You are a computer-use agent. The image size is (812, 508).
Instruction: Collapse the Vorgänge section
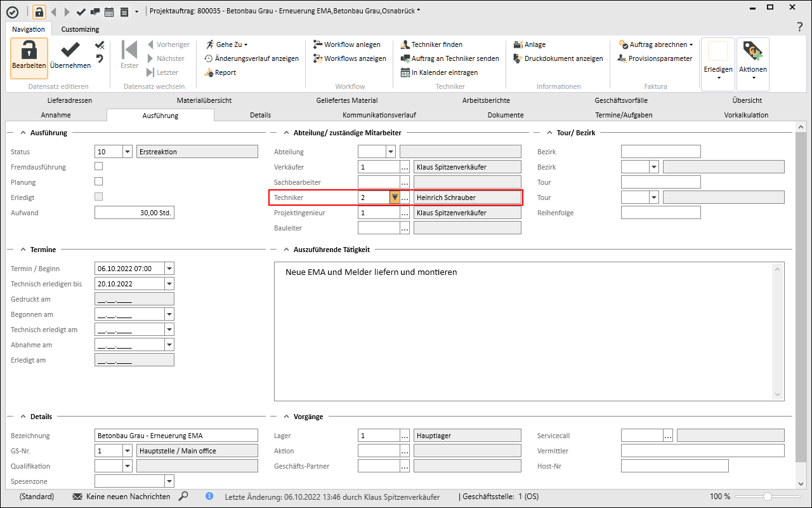(287, 417)
